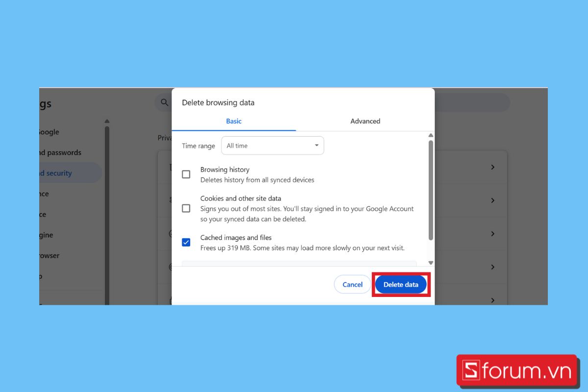588x392 pixels.
Task: Click the Delete data button
Action: pyautogui.click(x=401, y=284)
